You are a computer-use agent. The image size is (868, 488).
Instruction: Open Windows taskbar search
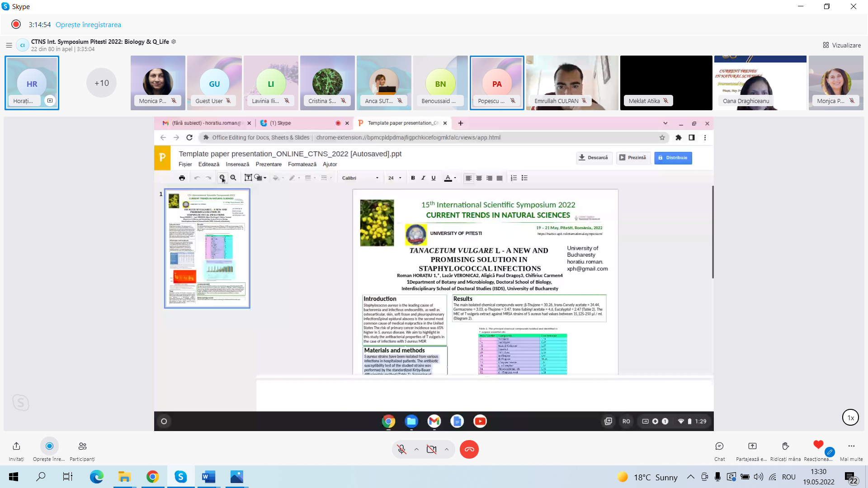(41, 477)
